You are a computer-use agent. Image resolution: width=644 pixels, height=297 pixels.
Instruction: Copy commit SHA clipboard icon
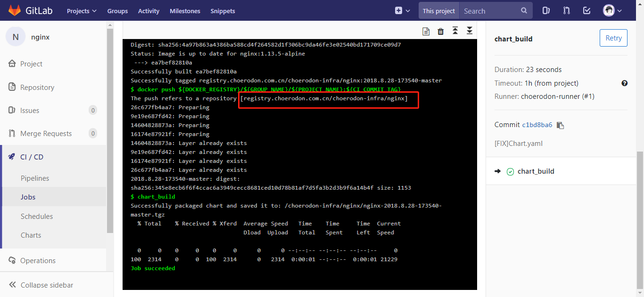(560, 125)
